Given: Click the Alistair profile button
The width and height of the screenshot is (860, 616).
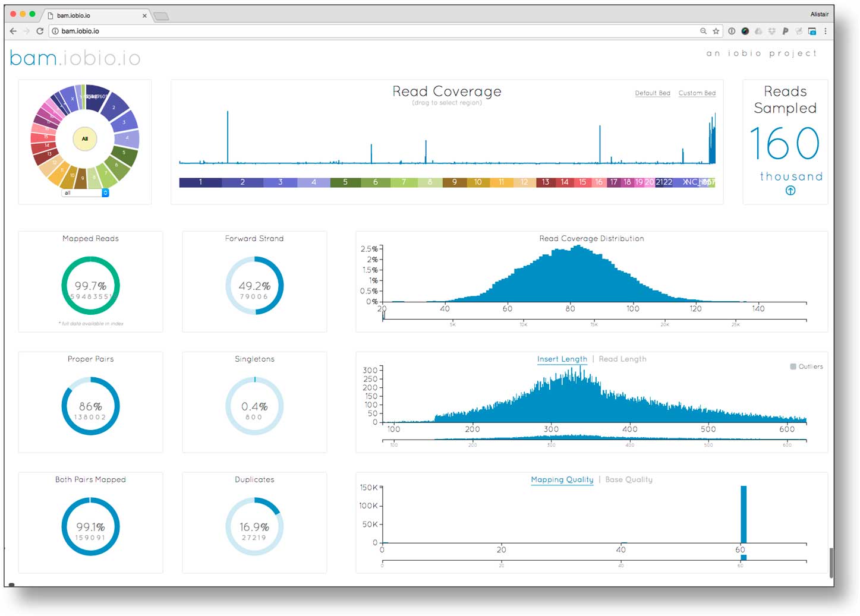Looking at the screenshot, I should 819,14.
